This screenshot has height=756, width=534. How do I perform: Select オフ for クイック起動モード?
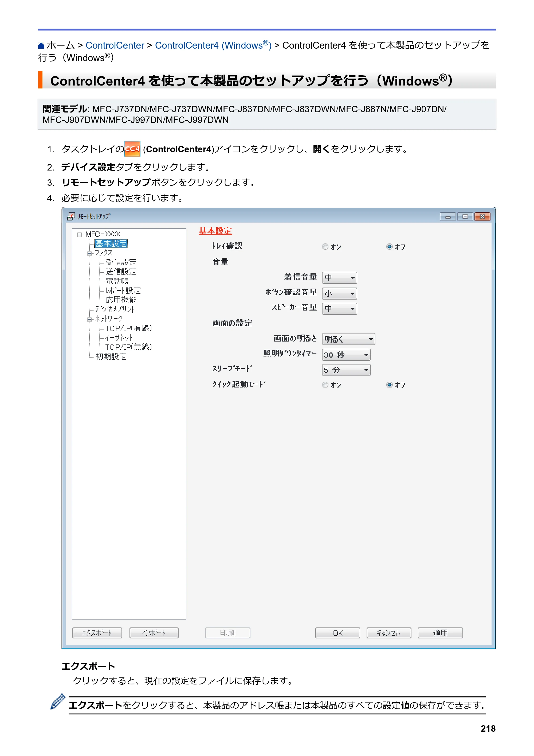coord(390,385)
